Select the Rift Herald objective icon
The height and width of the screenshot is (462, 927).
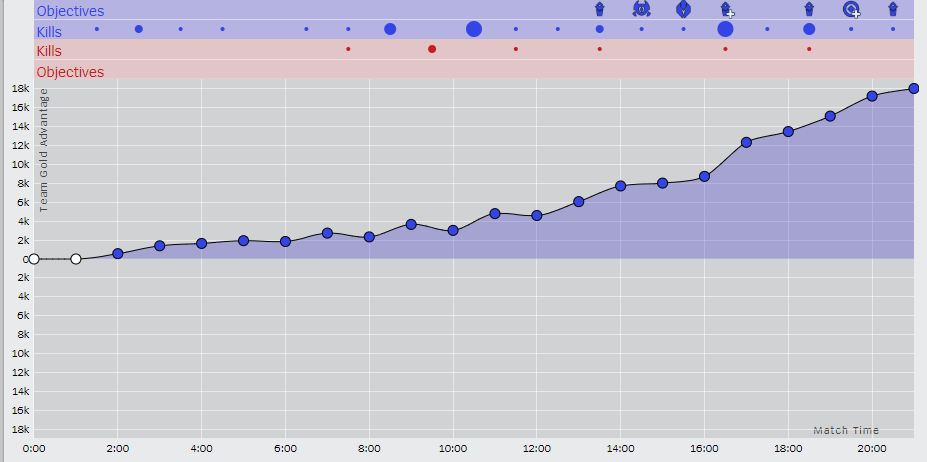click(641, 8)
